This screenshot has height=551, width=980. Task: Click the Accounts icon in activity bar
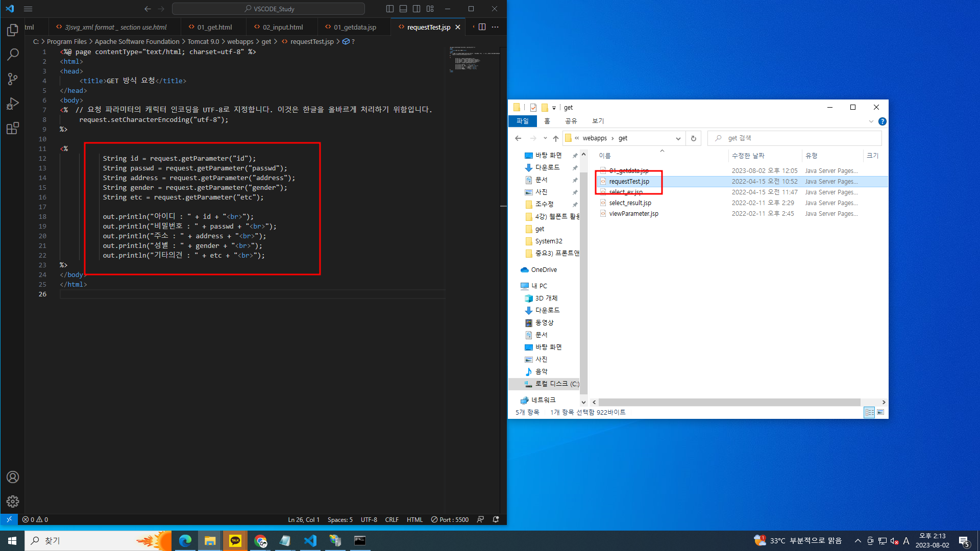point(13,477)
